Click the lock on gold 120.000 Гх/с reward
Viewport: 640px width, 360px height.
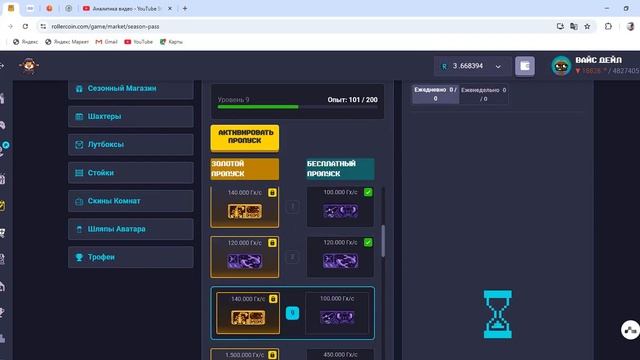coord(272,243)
